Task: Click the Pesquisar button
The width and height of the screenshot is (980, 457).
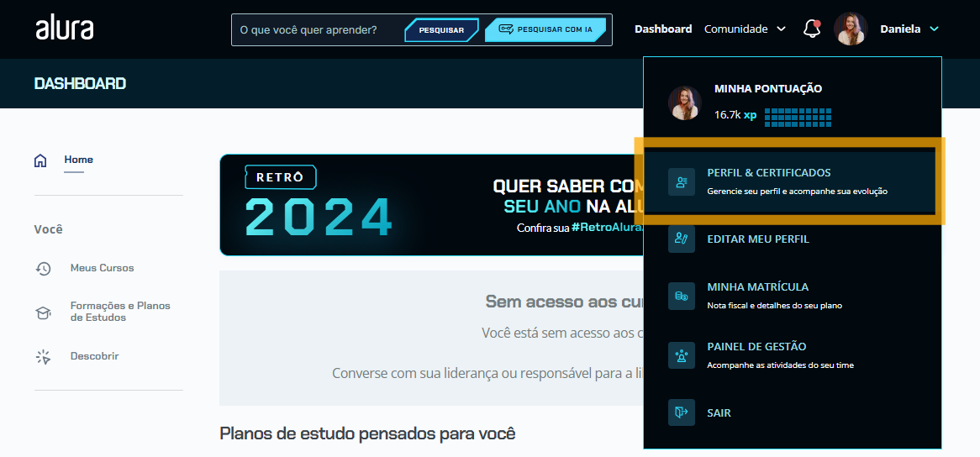Action: point(441,30)
